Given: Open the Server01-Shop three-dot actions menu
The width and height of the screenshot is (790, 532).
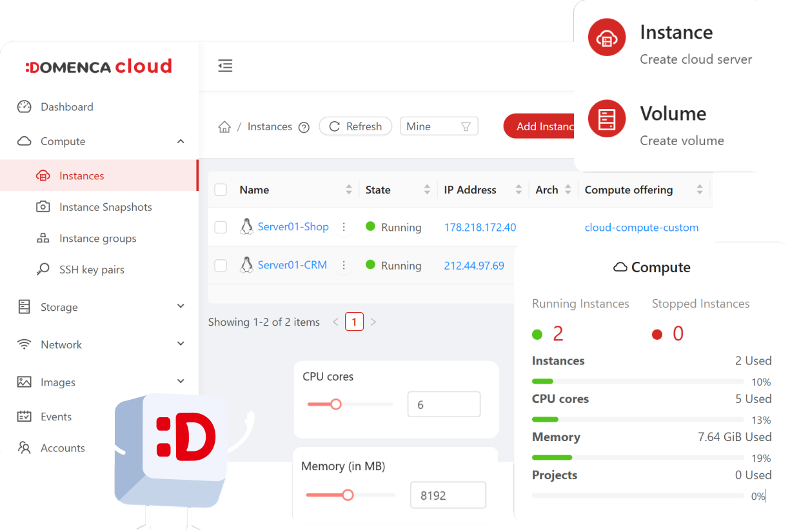Looking at the screenshot, I should pos(344,227).
